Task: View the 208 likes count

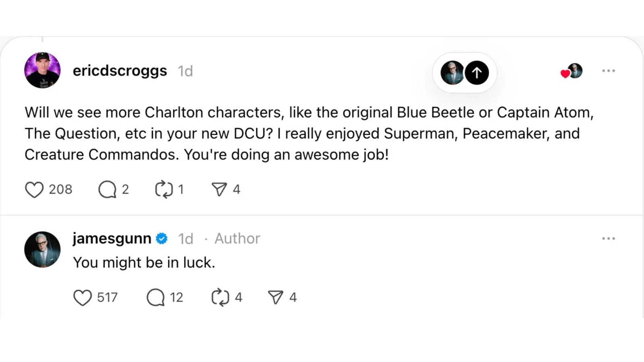Action: [x=60, y=189]
